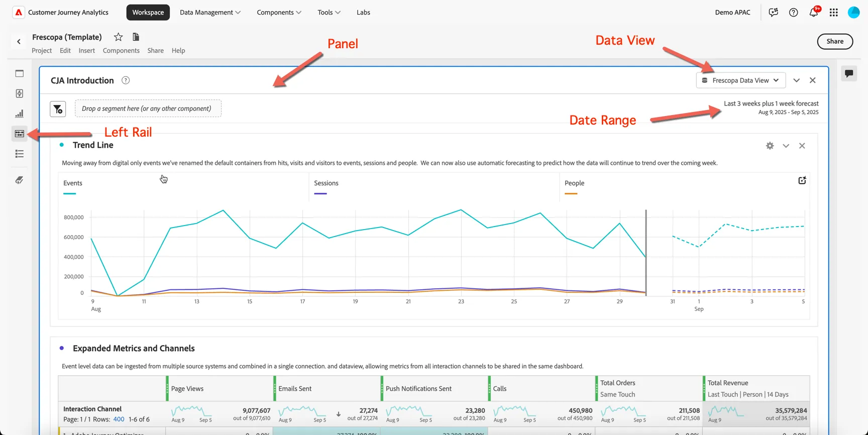Open the Help menu

[178, 51]
